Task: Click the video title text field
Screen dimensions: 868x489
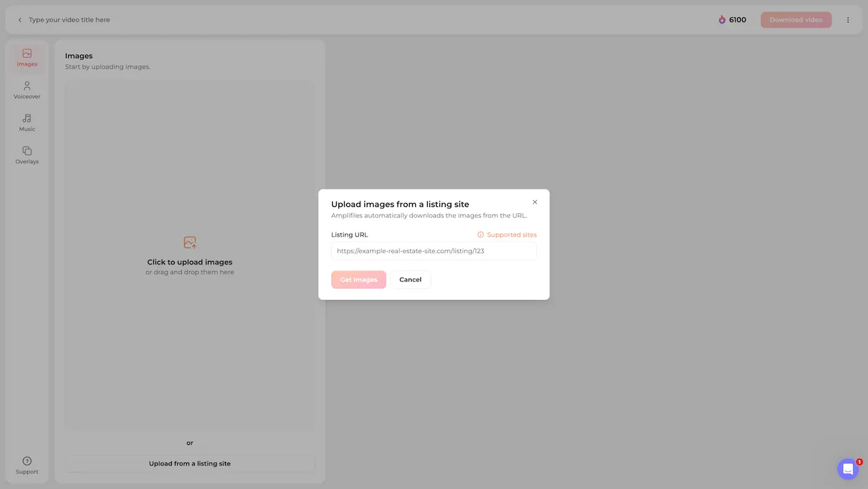Action: coord(69,19)
